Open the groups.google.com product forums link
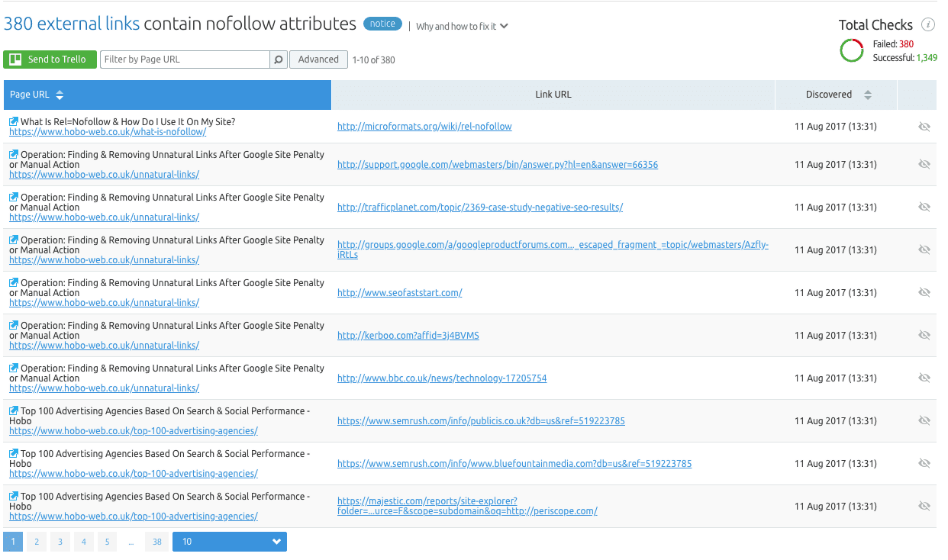The height and width of the screenshot is (560, 948). tap(553, 249)
